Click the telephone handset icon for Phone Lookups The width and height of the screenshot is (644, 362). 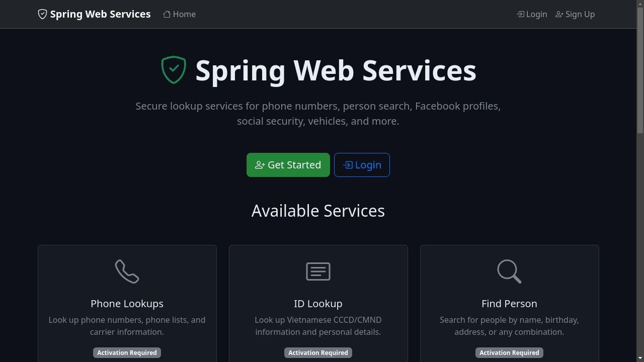pyautogui.click(x=127, y=271)
